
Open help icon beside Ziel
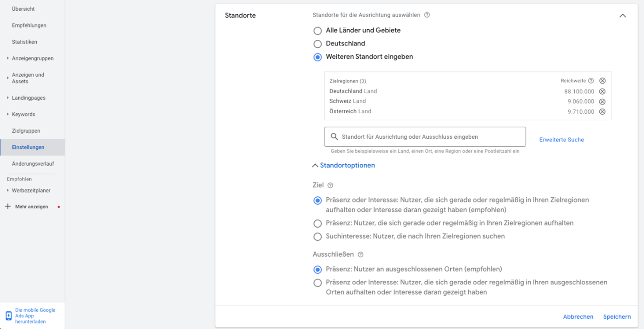pyautogui.click(x=330, y=186)
